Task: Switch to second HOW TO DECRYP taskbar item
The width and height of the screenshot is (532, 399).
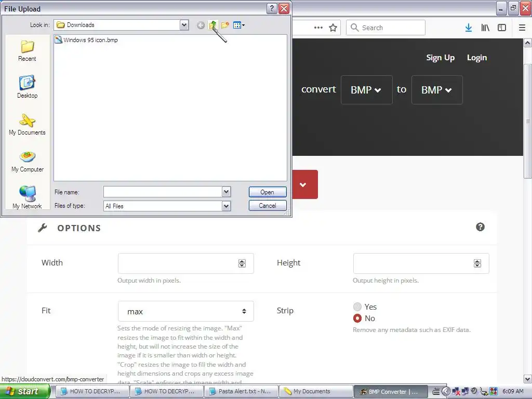Action: [x=166, y=392]
